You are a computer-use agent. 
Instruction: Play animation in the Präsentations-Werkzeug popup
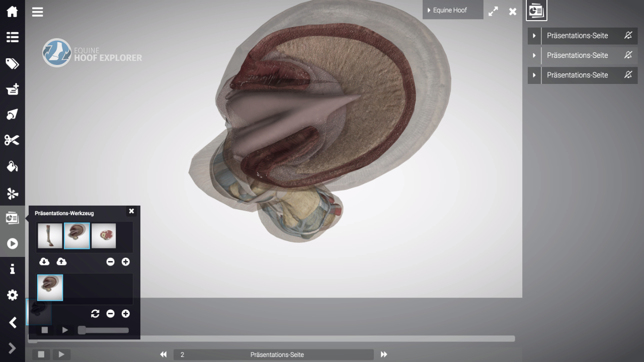65,330
